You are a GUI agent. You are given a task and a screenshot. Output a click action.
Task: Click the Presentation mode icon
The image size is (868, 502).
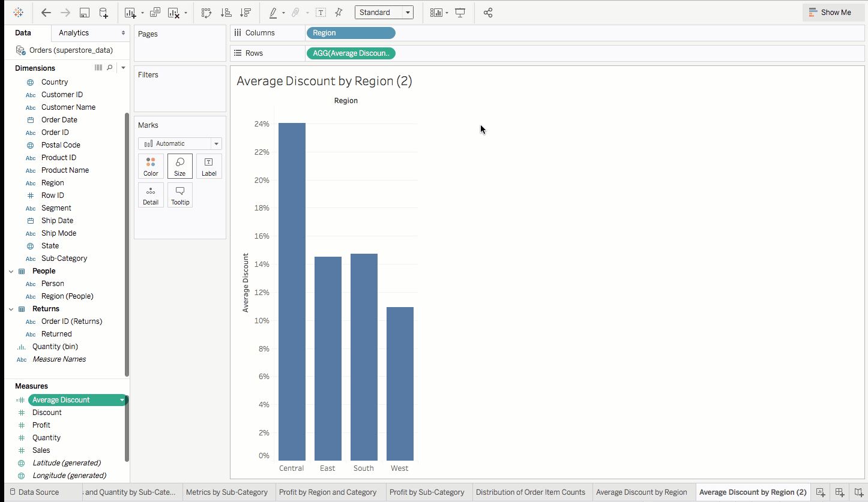[x=460, y=13]
